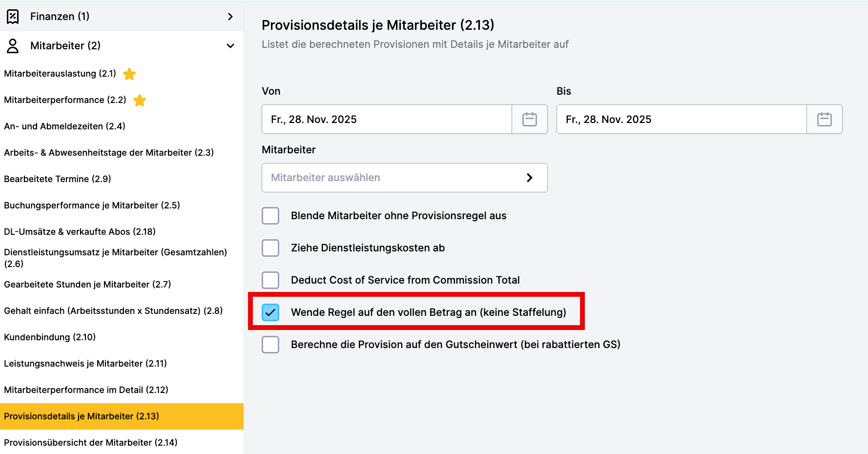This screenshot has width=868, height=454.
Task: Open the Bis date calendar picker
Action: [825, 119]
